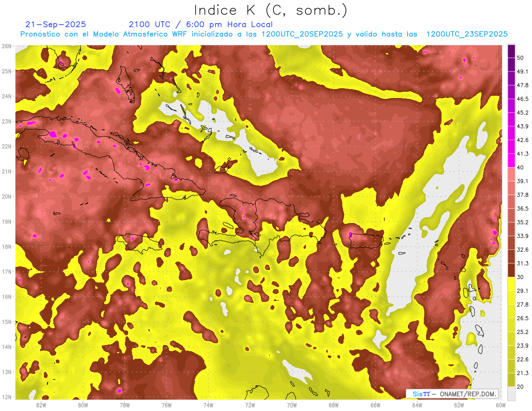
Task: Click the '22N' latitude axis label
Action: tap(6, 146)
